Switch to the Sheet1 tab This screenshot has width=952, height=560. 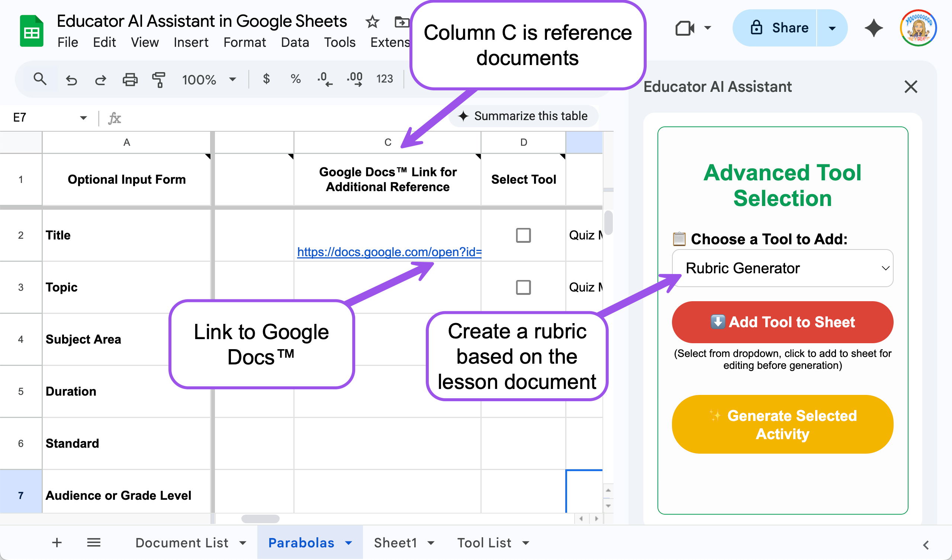tap(395, 543)
